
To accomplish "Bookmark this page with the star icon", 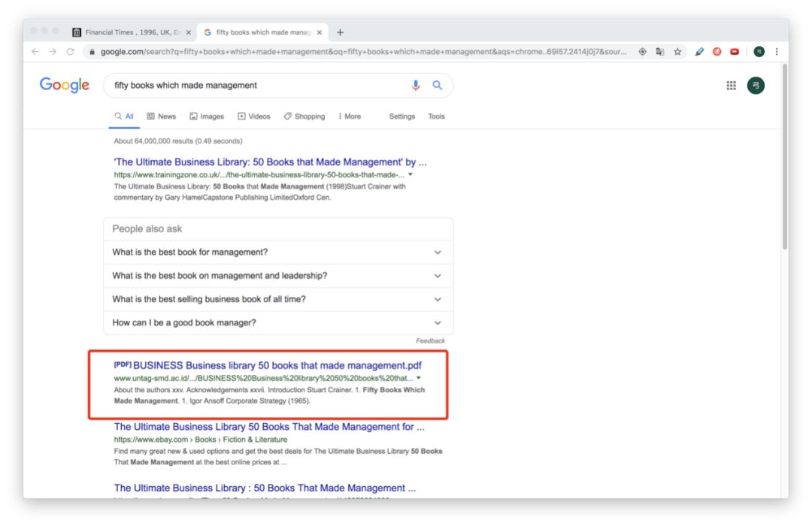I will click(x=677, y=52).
